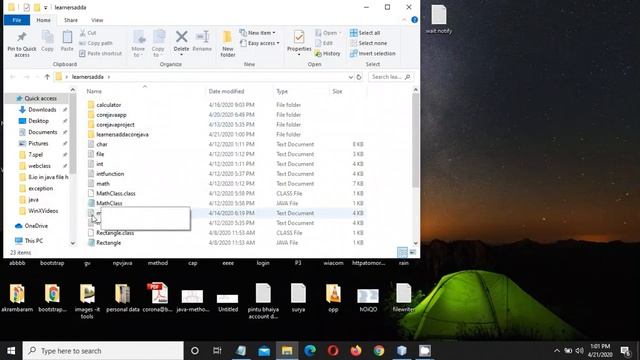Choose Paste shortcut in the Clipboard group
Screen dimensions: 640x360
[x=100, y=53]
